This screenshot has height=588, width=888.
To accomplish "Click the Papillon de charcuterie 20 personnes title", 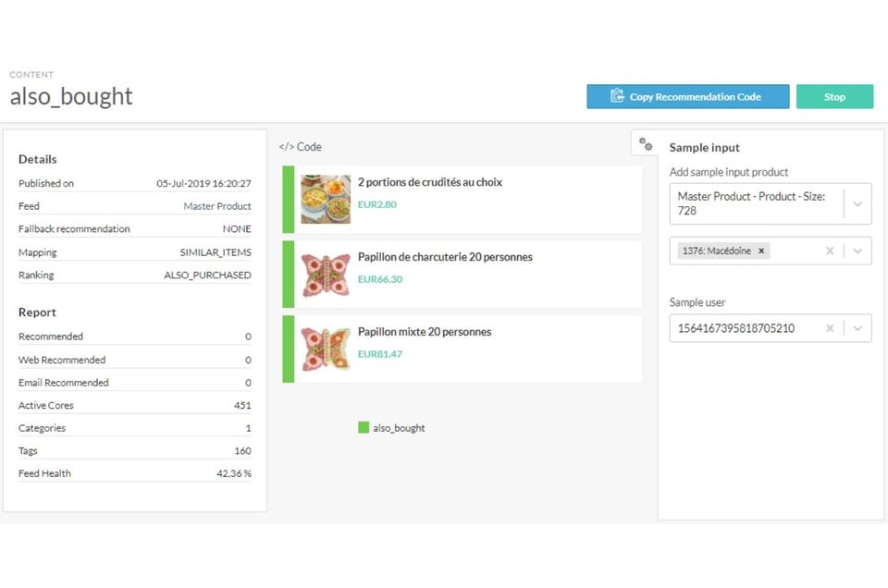I will point(445,257).
